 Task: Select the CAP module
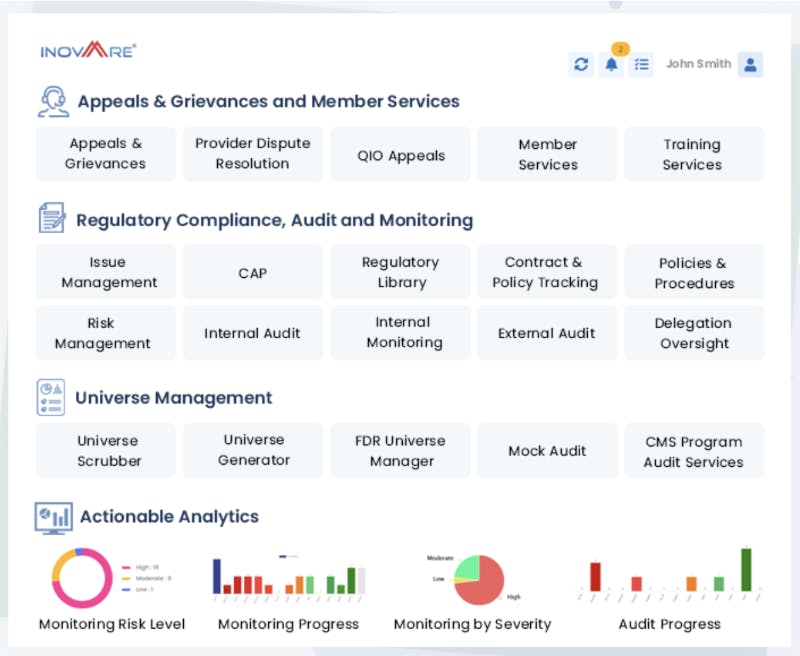coord(252,272)
